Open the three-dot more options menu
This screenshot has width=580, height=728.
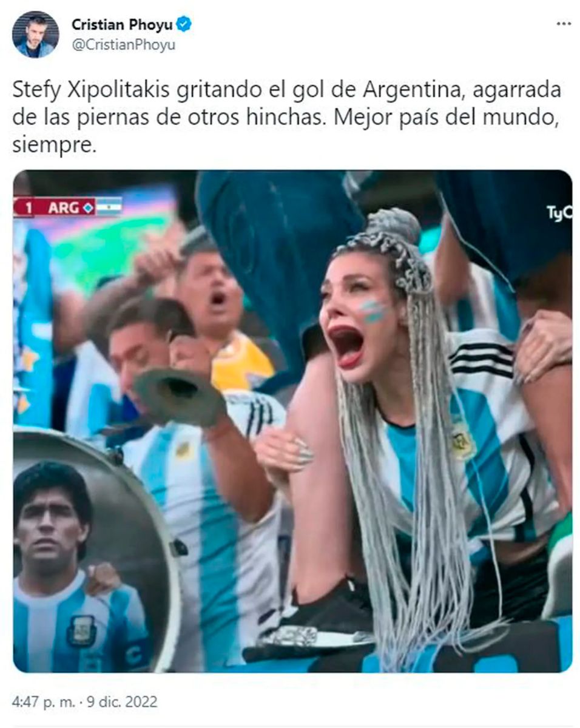(564, 23)
